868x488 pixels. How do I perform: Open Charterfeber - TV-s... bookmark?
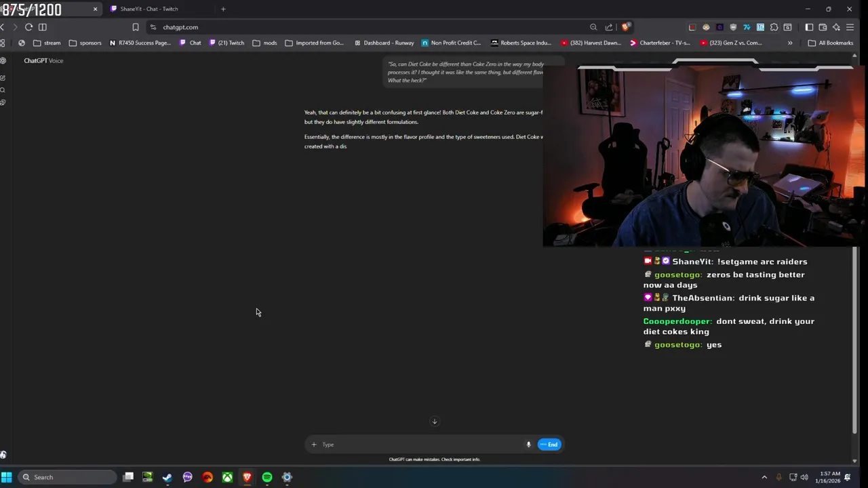(x=660, y=43)
